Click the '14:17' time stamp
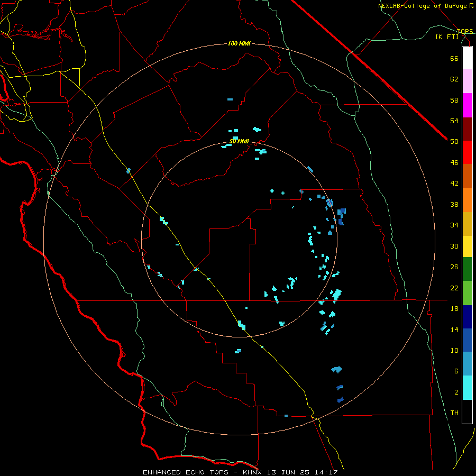 (x=327, y=472)
